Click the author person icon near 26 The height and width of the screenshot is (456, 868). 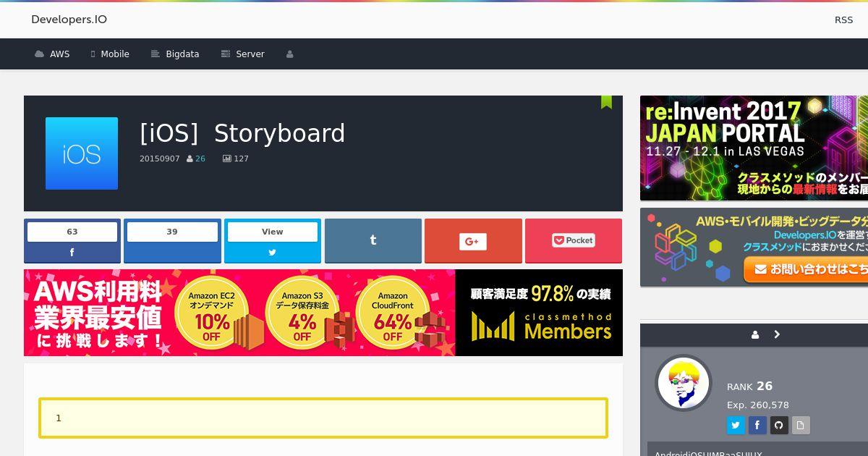(x=190, y=159)
